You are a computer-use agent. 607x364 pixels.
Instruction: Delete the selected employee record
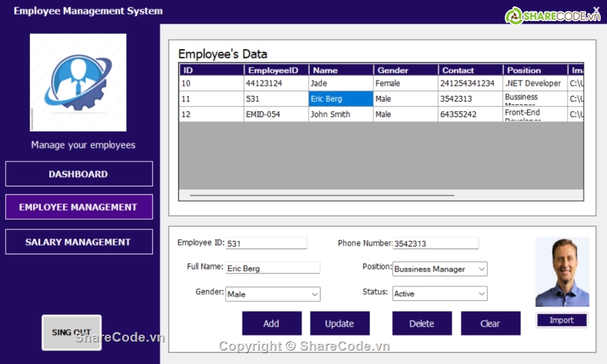tap(422, 324)
